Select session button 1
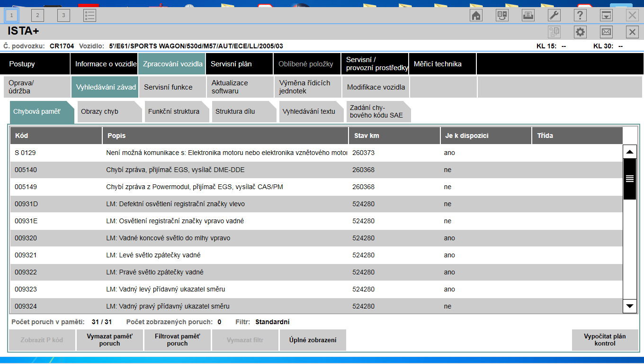The height and width of the screenshot is (364, 644). 11,15
